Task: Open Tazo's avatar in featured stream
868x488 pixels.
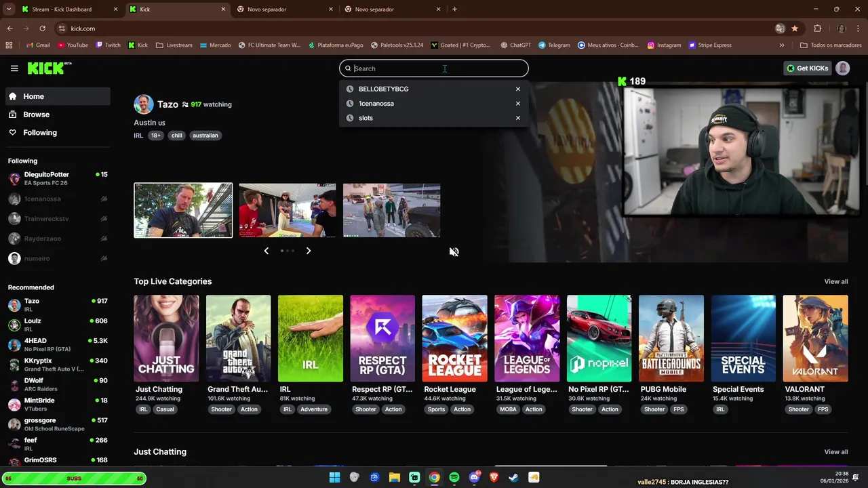Action: click(x=143, y=104)
